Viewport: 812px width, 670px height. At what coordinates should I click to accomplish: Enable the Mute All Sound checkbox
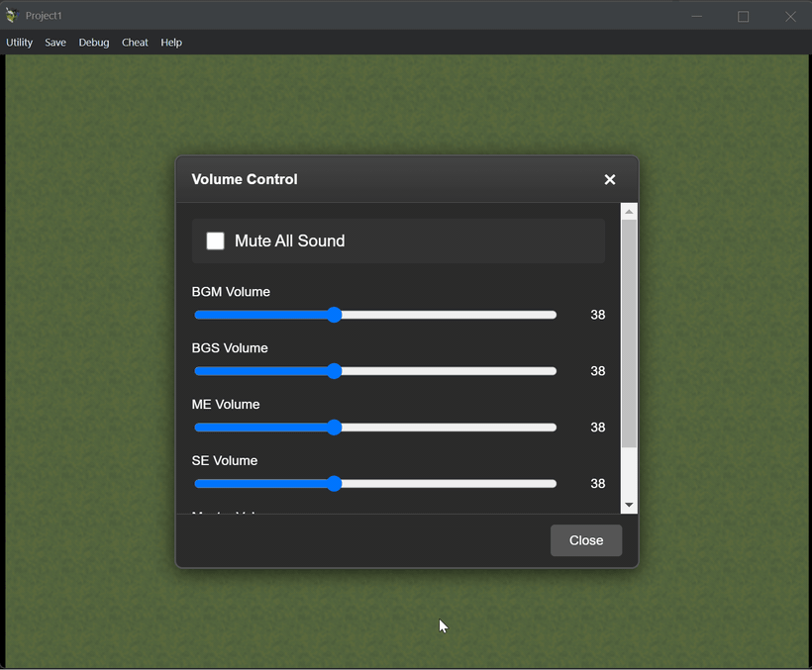click(x=215, y=240)
